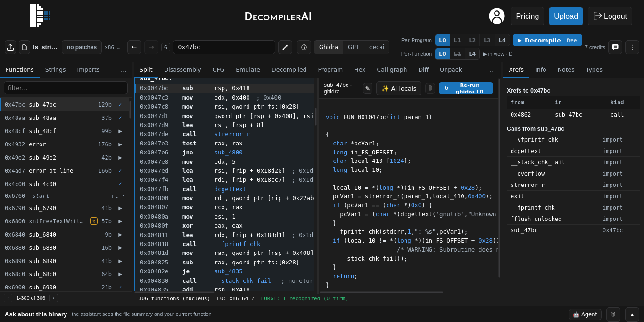
Task: Run the play arrow for sub_49e2
Action: tap(120, 158)
